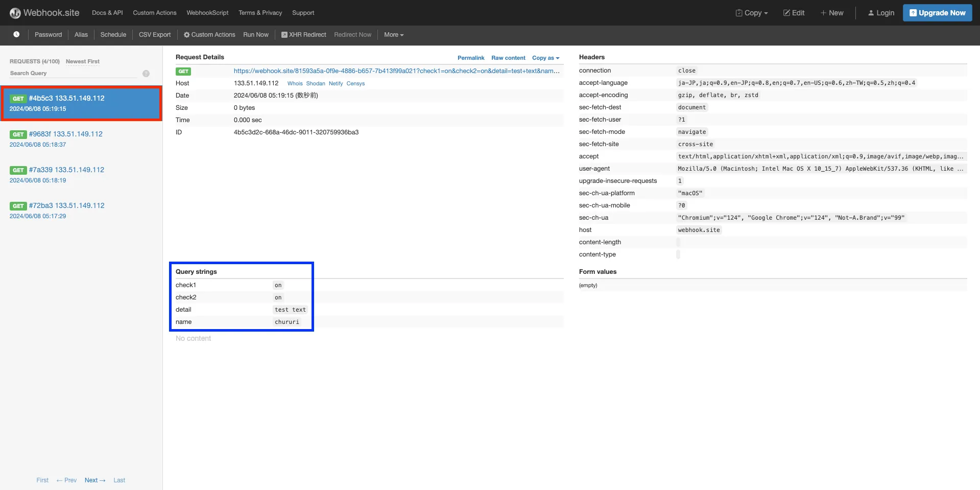Select request #7a339 in list
980x490 pixels.
(x=81, y=175)
